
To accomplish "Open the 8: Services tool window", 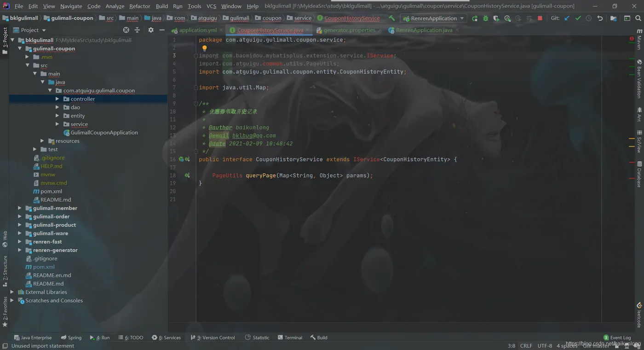I will click(166, 338).
